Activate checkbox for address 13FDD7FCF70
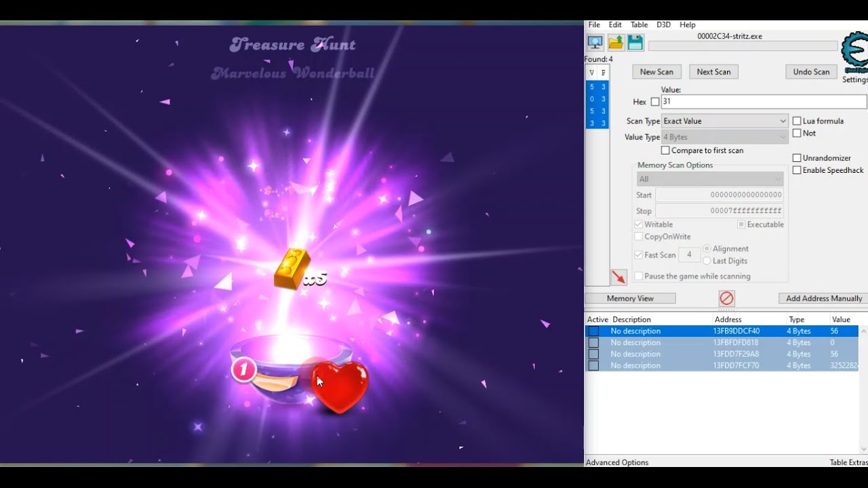 [x=593, y=366]
